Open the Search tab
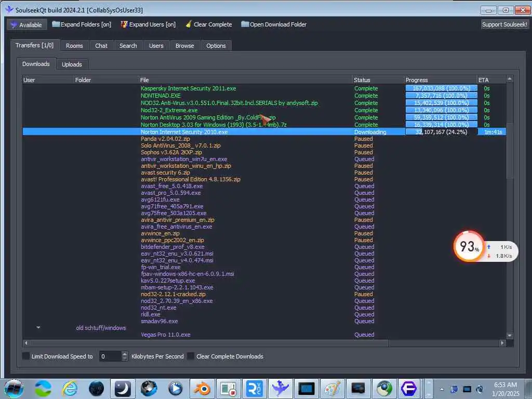Image resolution: width=532 pixels, height=399 pixels. (x=128, y=46)
